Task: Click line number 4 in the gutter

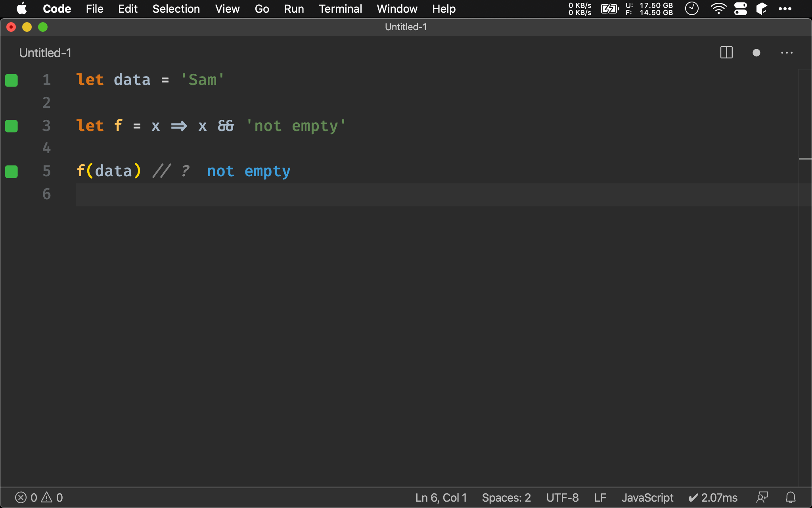Action: point(47,148)
